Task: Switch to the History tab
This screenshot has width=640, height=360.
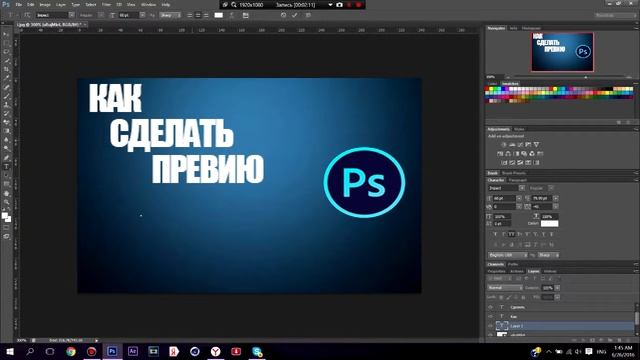Action: pyautogui.click(x=550, y=271)
